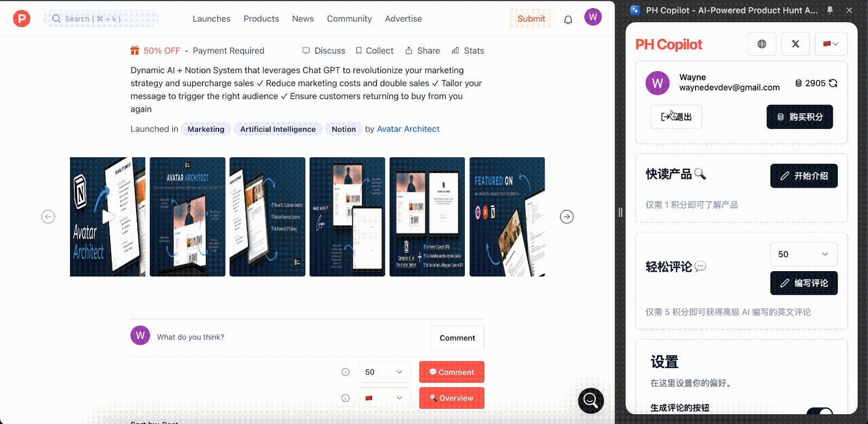The width and height of the screenshot is (868, 424).
Task: Refresh the 2905 credits balance
Action: click(x=833, y=83)
